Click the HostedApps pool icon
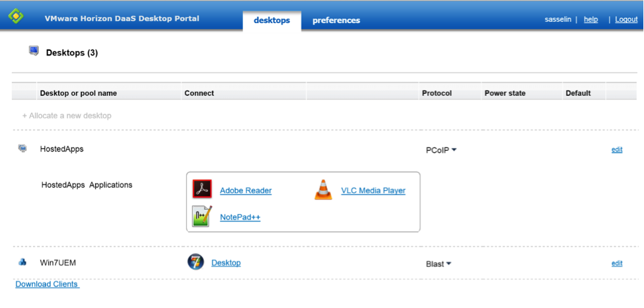 tap(22, 149)
